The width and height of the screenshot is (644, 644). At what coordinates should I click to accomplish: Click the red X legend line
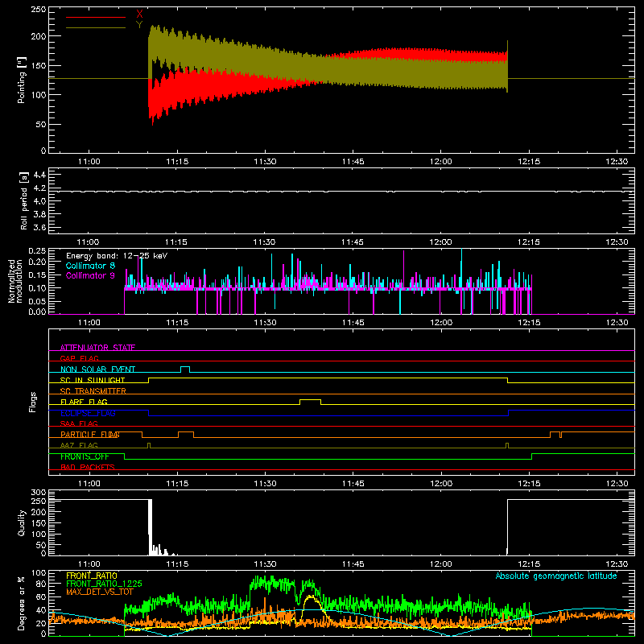click(x=96, y=17)
